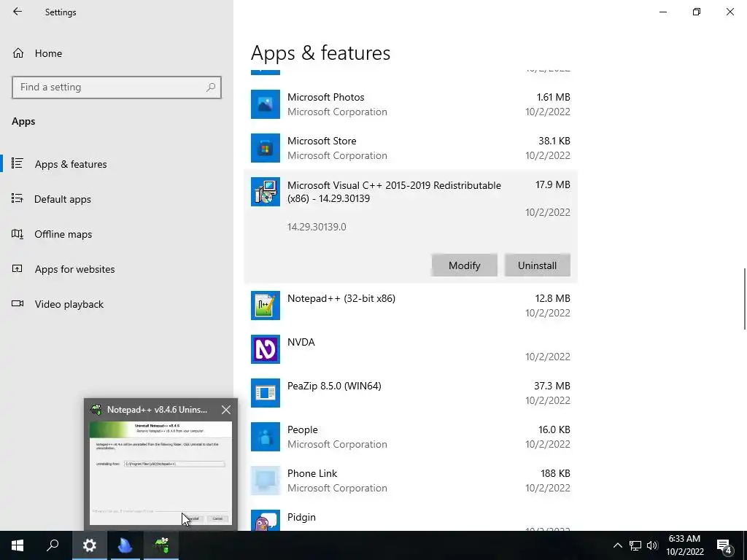Click the network icon in system tray
747x560 pixels.
[x=635, y=545]
